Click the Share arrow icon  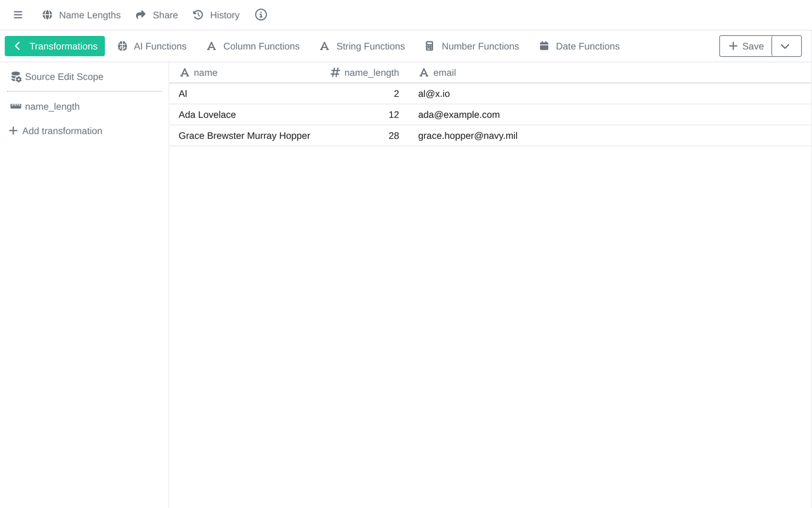141,15
